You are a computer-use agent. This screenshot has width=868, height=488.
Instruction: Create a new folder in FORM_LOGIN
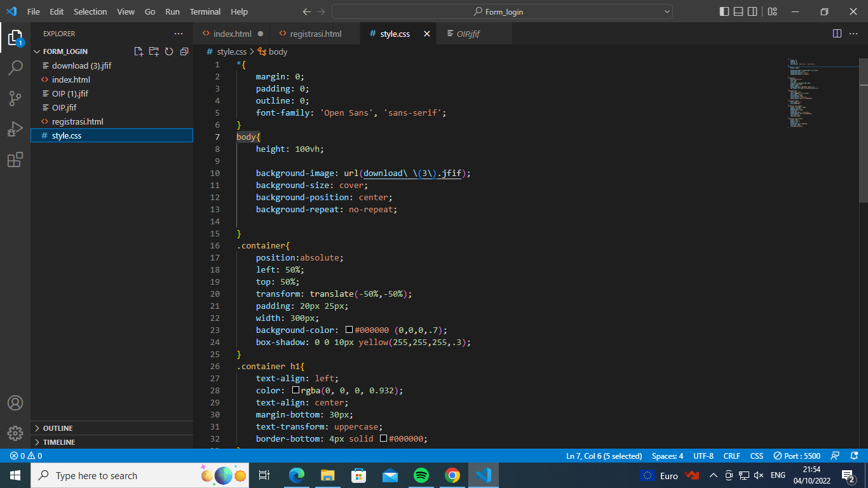[x=154, y=51]
